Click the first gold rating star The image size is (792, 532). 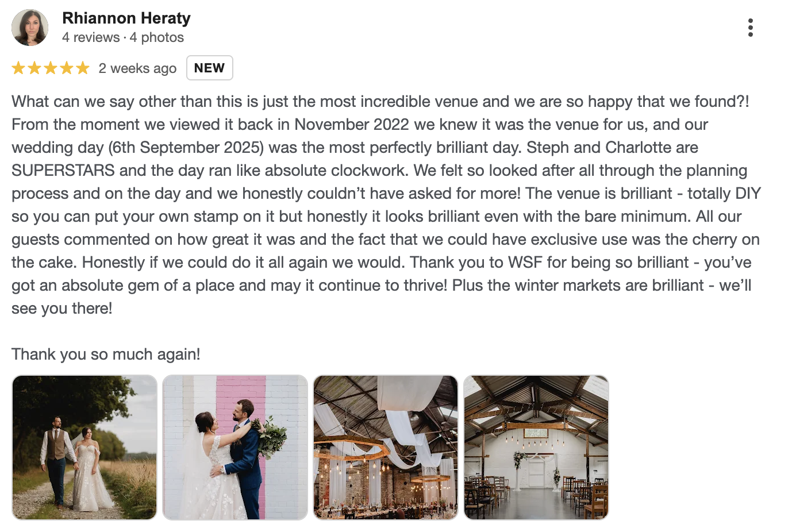point(18,68)
